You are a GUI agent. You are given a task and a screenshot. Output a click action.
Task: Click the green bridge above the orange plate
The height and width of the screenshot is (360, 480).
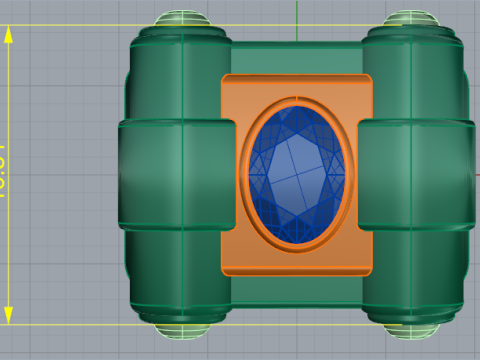click(x=297, y=58)
